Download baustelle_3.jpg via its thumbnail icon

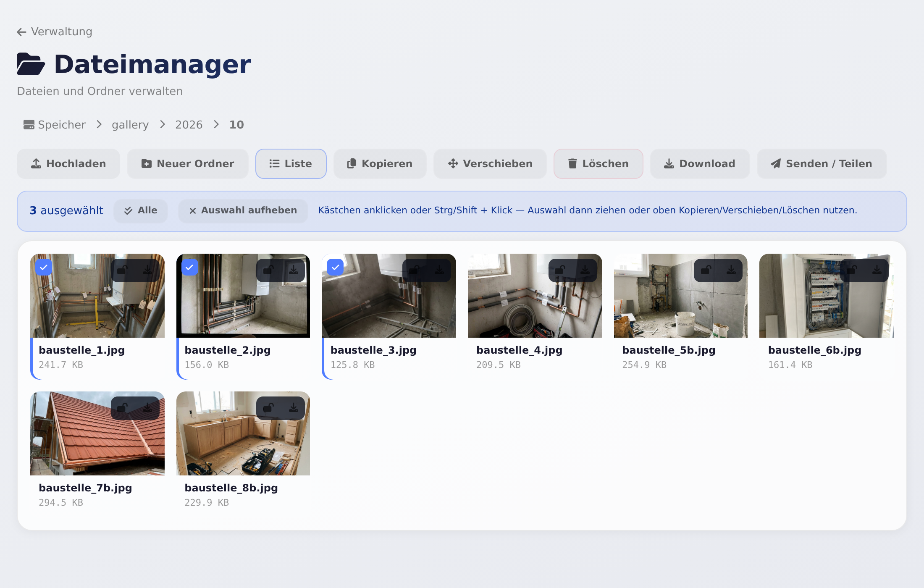[439, 270]
